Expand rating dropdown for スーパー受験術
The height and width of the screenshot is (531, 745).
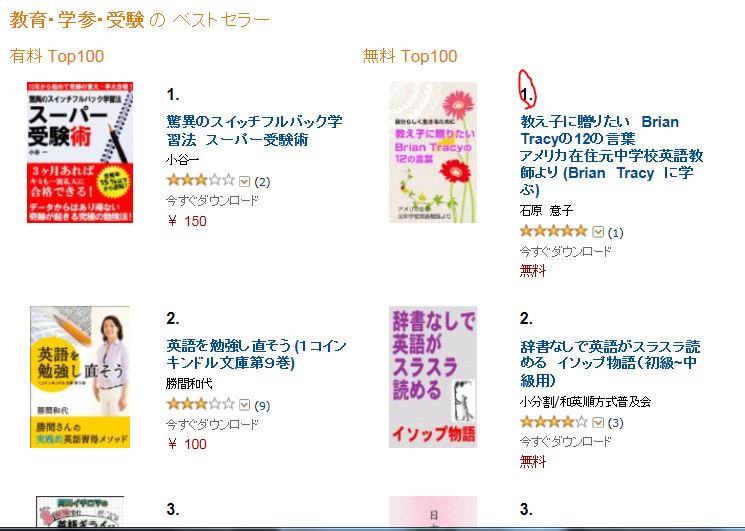(245, 181)
